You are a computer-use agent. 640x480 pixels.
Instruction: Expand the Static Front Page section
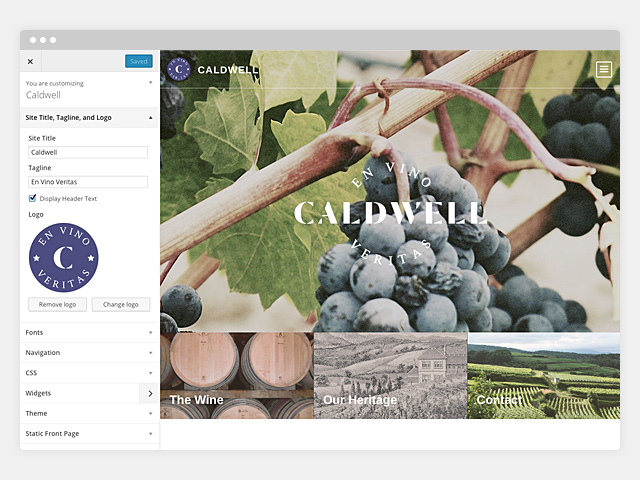[89, 433]
